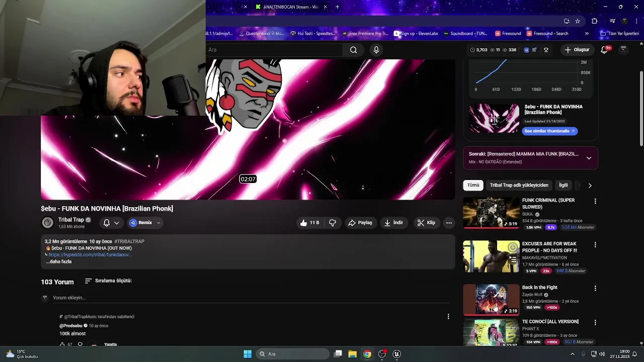
Task: Click the Soundboard bookmark
Action: click(465, 34)
